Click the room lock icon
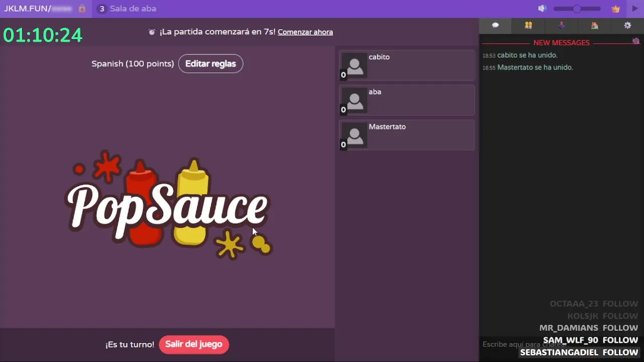Screen dimensions: 644x362 (82, 9)
